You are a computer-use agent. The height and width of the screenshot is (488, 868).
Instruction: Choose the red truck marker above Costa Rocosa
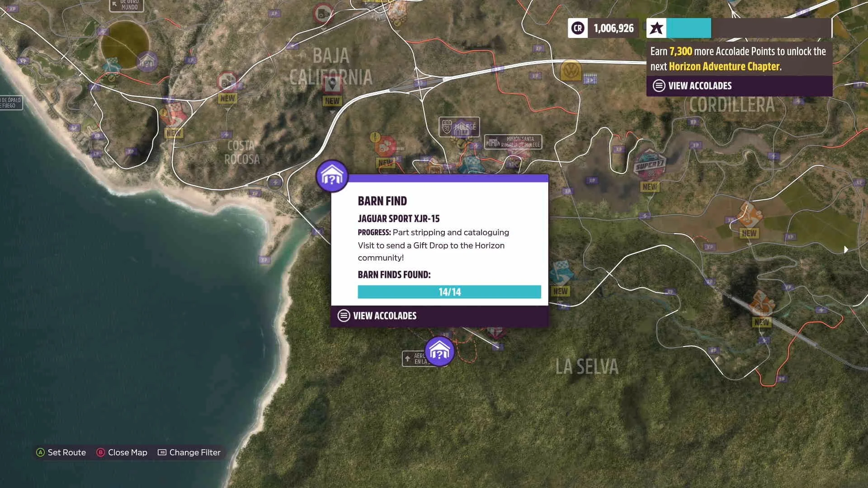click(x=227, y=82)
